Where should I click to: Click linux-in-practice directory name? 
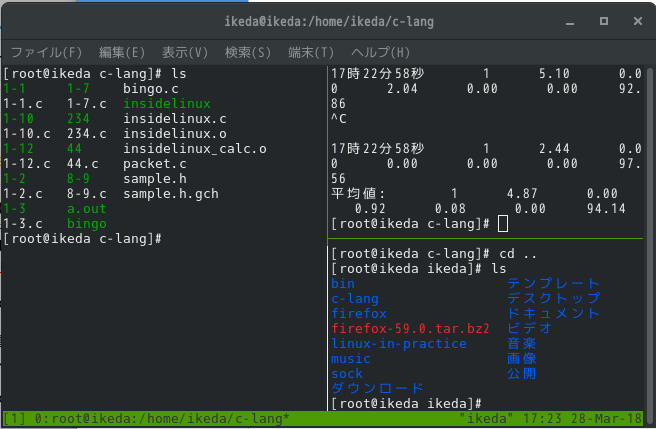pyautogui.click(x=399, y=344)
